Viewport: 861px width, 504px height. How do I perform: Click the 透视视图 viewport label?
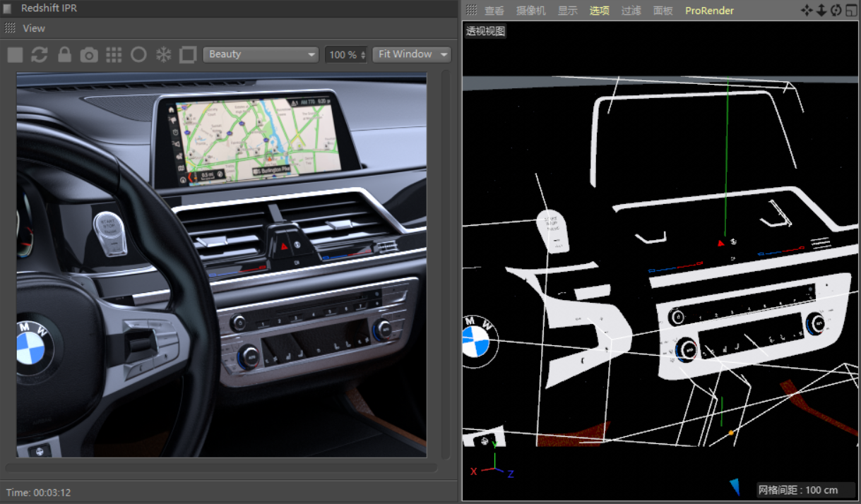pyautogui.click(x=485, y=31)
